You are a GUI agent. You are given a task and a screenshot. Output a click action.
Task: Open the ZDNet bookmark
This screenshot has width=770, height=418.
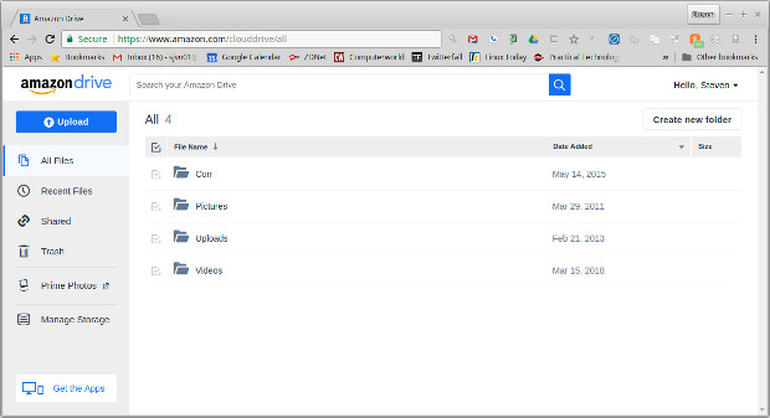[307, 57]
